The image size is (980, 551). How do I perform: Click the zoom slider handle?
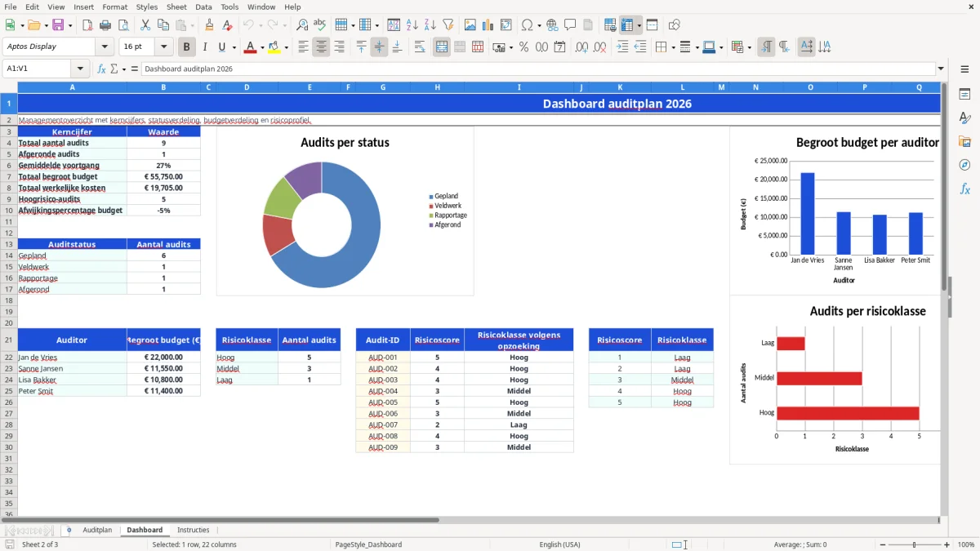(915, 544)
